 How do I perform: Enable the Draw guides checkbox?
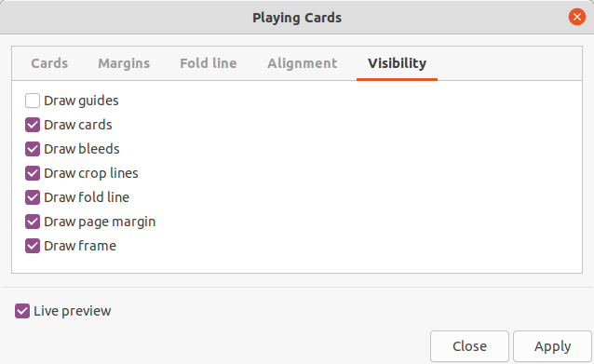click(x=33, y=101)
